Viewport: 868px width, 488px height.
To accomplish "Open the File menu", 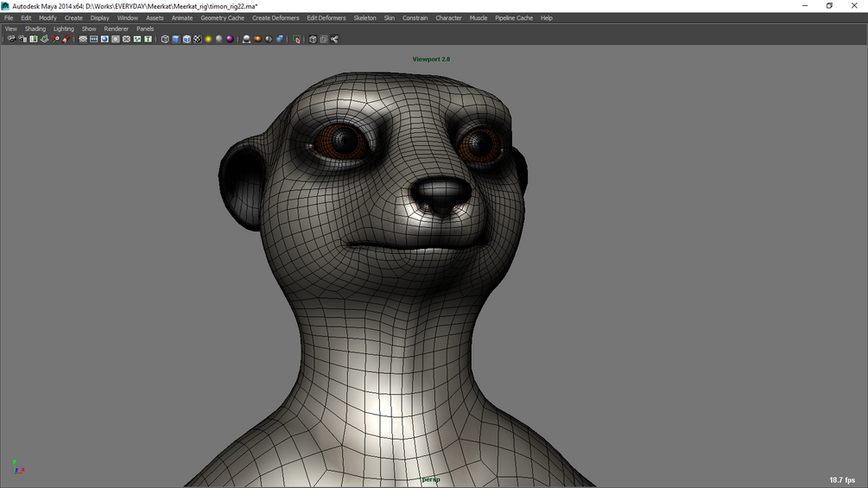I will (x=9, y=17).
